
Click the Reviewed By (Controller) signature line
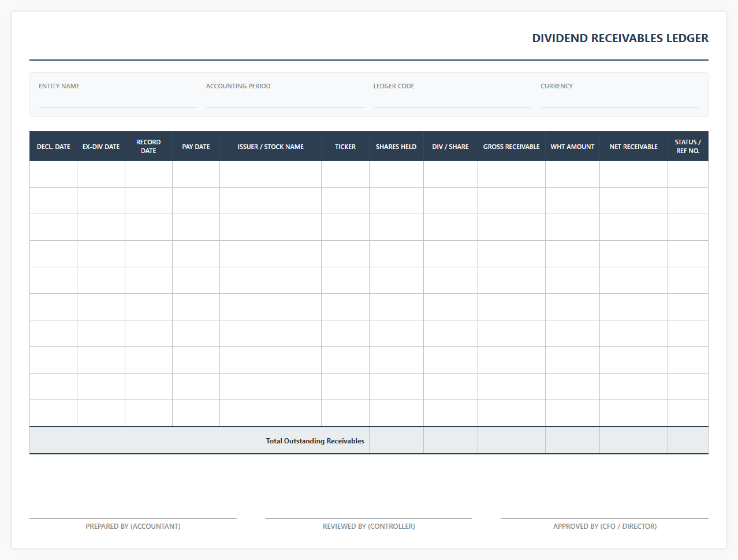[x=369, y=518]
